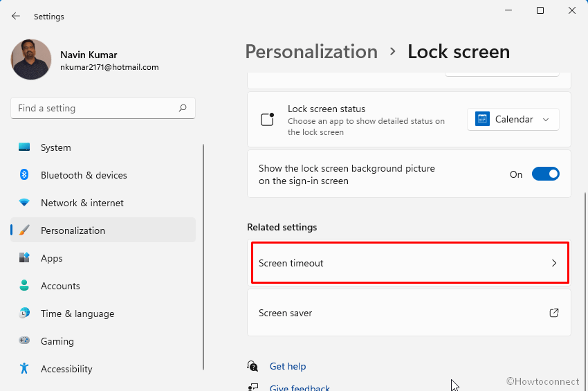Click the Apps icon in sidebar
The height and width of the screenshot is (391, 588).
(x=24, y=258)
